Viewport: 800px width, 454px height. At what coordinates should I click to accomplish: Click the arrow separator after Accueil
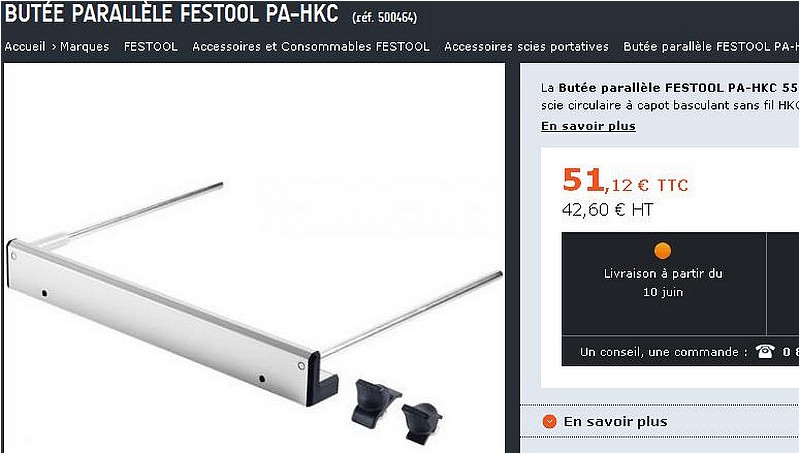(x=53, y=46)
